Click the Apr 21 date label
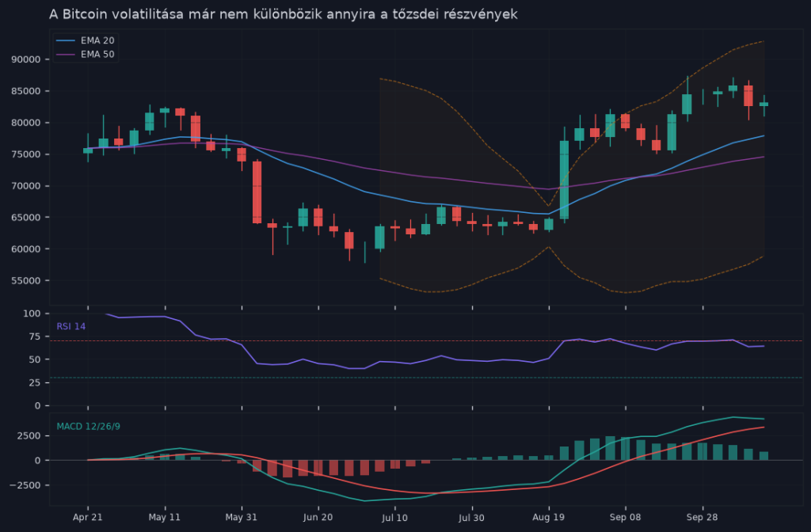The height and width of the screenshot is (532, 811). (87, 517)
